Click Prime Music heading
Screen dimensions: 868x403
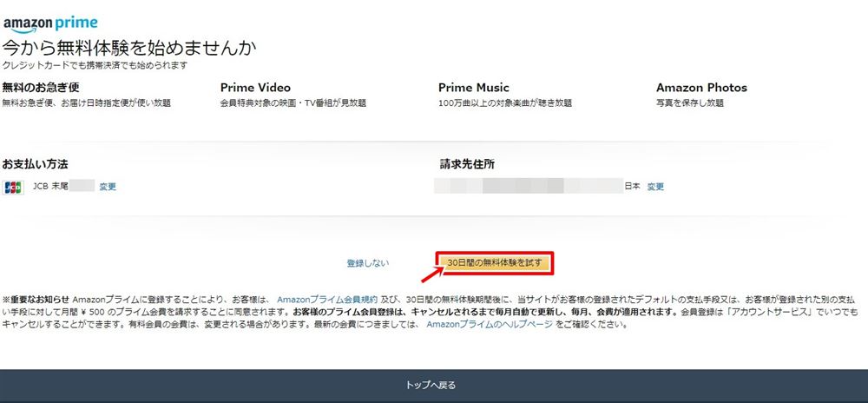[474, 88]
